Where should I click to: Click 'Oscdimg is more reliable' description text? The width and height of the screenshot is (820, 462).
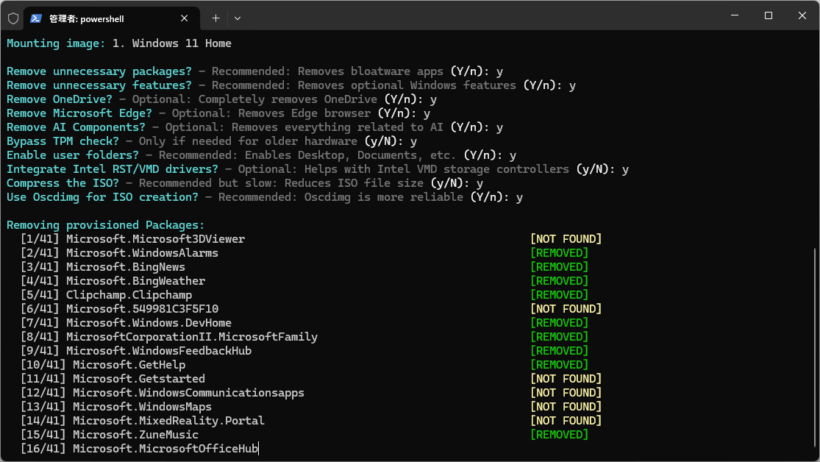[x=384, y=197]
